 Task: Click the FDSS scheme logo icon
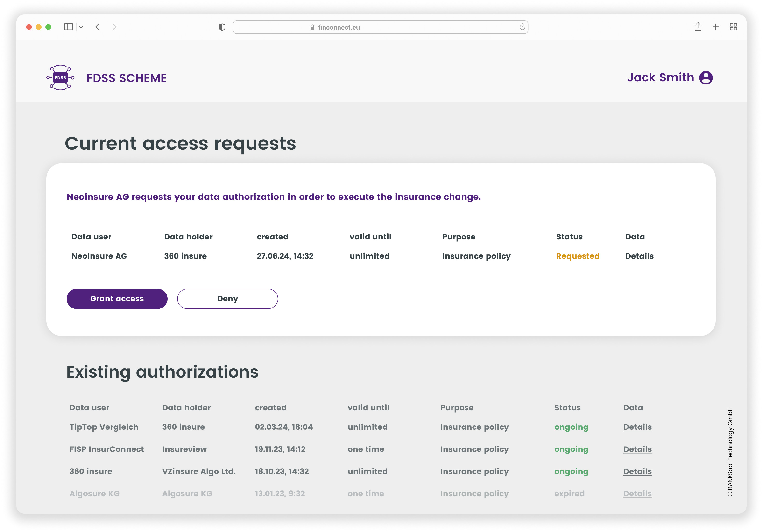[x=60, y=78]
